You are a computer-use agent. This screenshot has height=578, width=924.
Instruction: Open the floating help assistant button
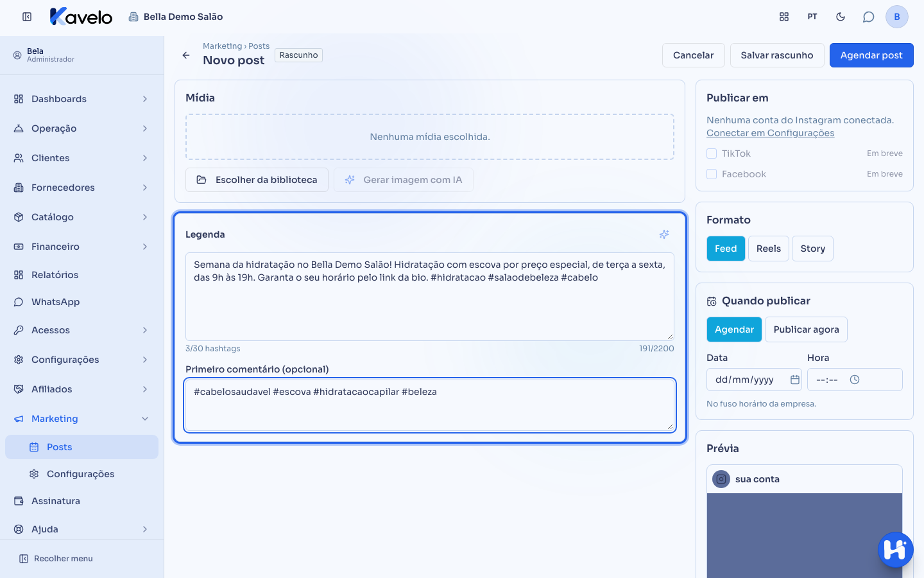(896, 550)
